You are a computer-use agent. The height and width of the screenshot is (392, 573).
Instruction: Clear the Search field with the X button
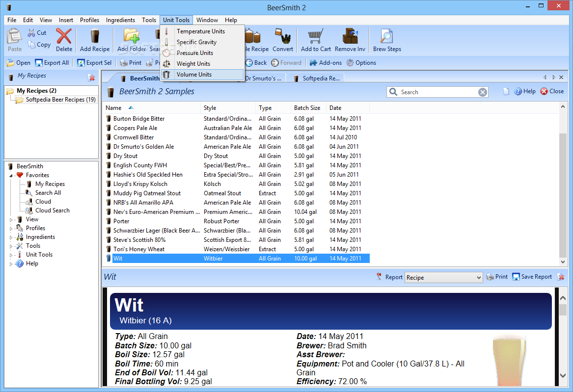coord(482,92)
